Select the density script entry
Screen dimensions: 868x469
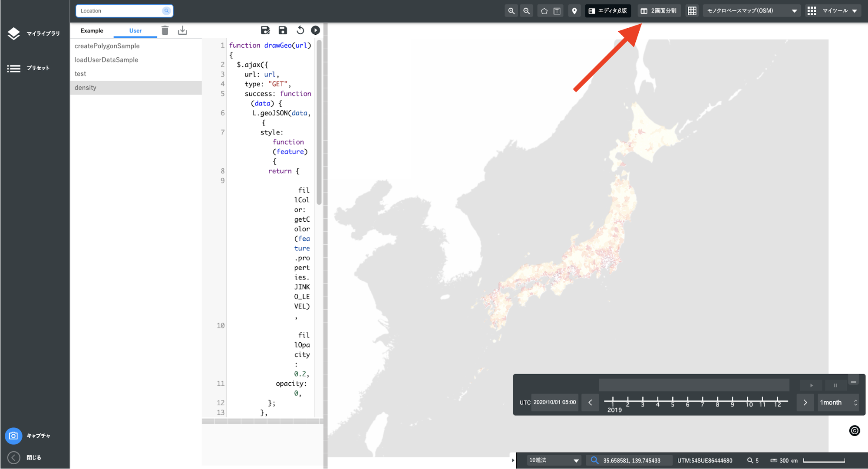[x=136, y=88]
